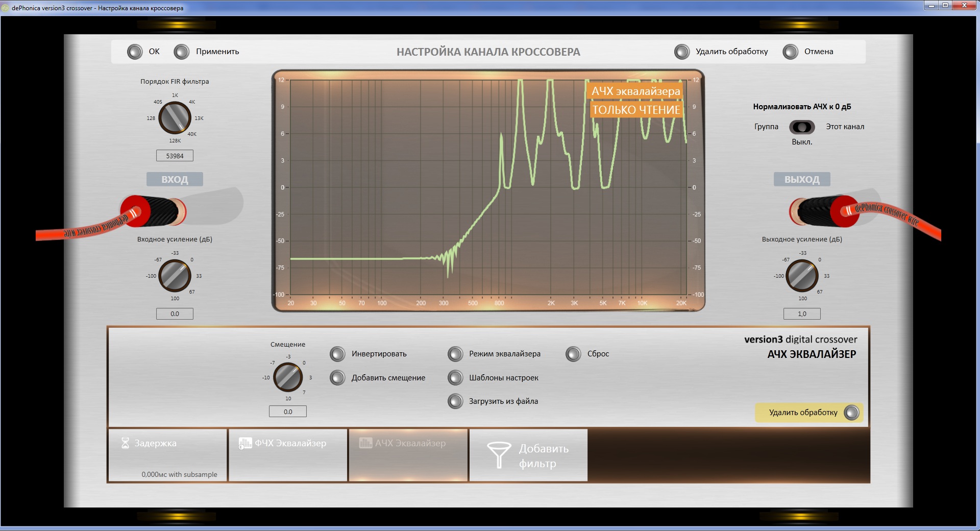Click the Этот канал option label

point(845,127)
